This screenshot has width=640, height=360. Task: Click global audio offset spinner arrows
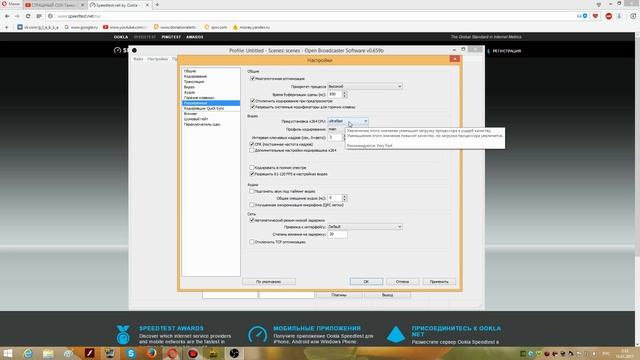tap(345, 198)
